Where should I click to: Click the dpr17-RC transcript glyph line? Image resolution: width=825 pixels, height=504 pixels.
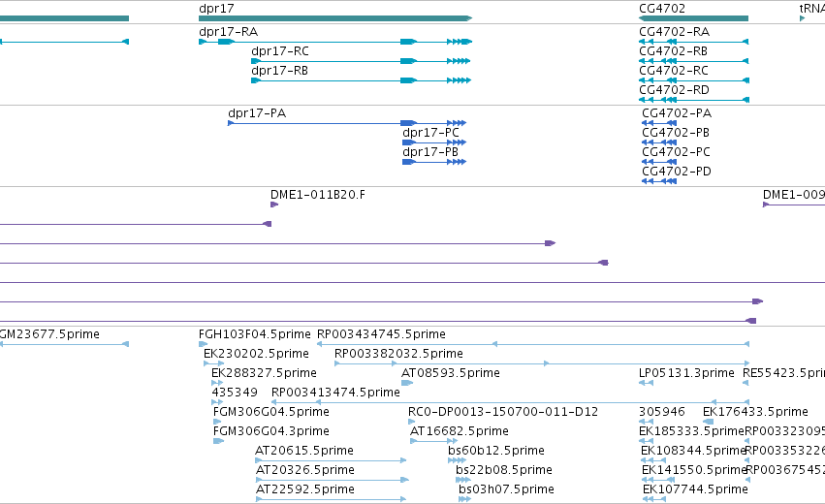(x=361, y=61)
